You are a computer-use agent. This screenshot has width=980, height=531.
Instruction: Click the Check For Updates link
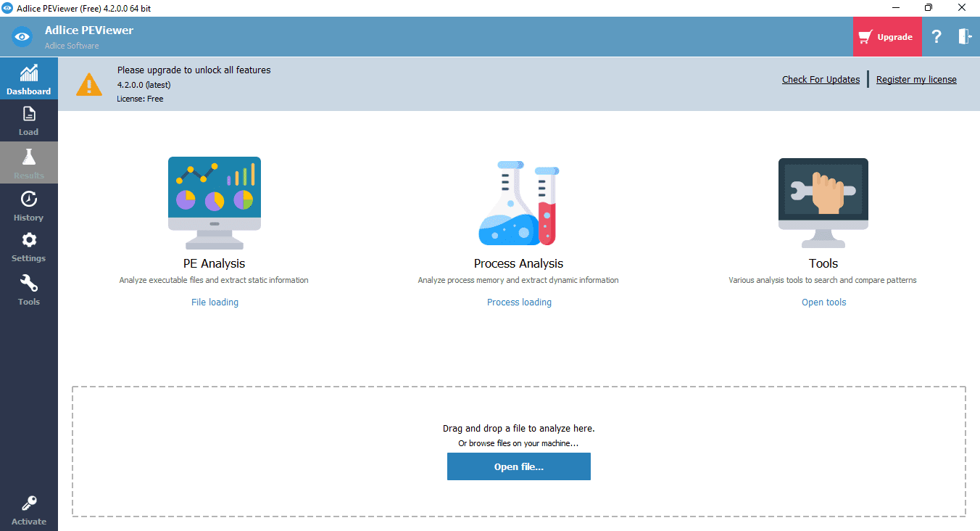tap(821, 80)
